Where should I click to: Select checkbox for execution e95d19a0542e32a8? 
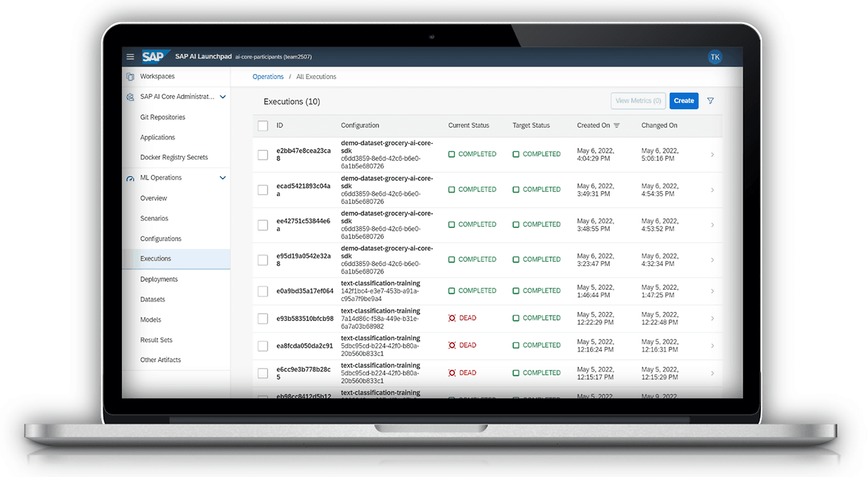[263, 260]
